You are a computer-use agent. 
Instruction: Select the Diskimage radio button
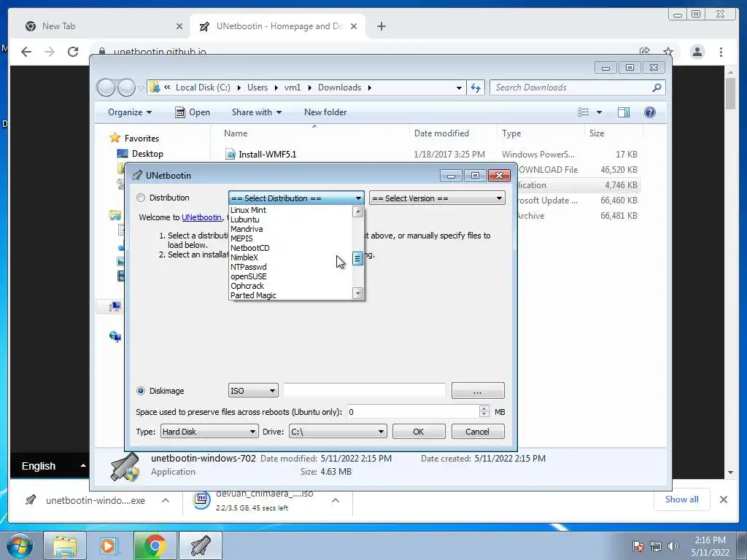(141, 391)
